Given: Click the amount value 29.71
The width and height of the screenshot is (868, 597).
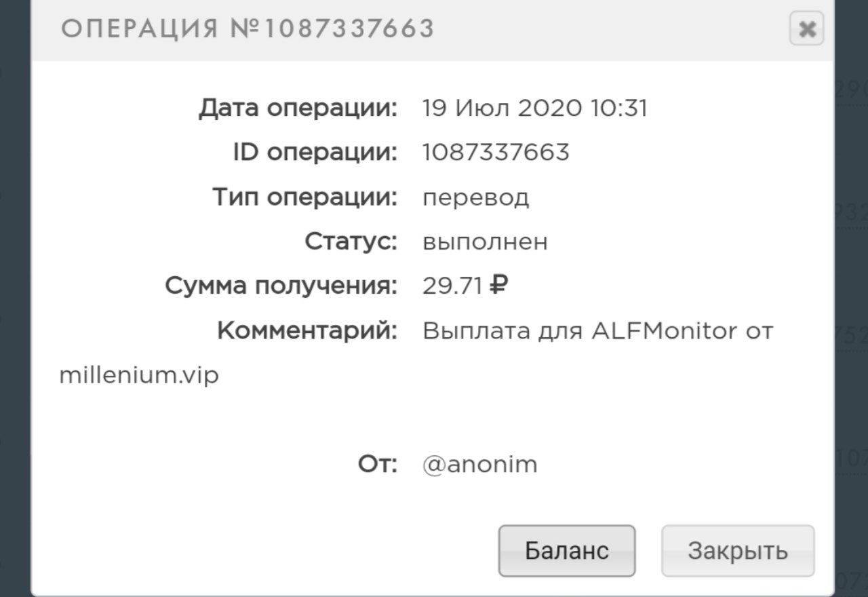Looking at the screenshot, I should [x=452, y=286].
